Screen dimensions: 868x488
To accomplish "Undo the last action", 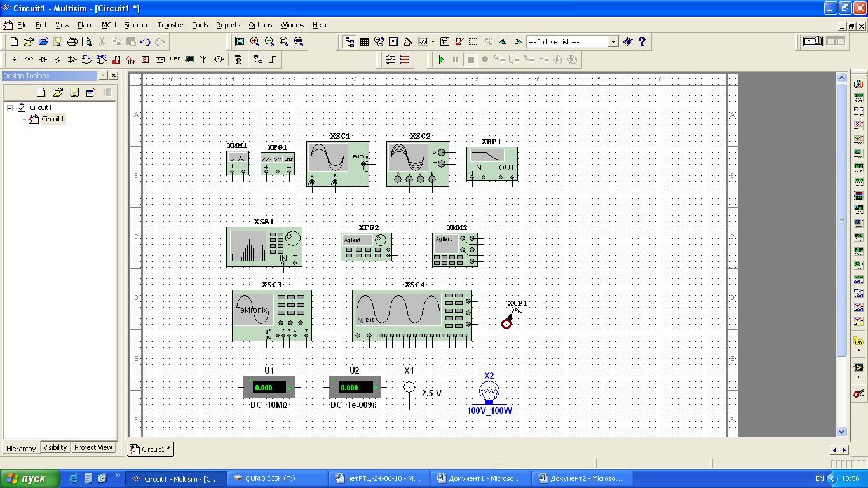I will [x=146, y=42].
